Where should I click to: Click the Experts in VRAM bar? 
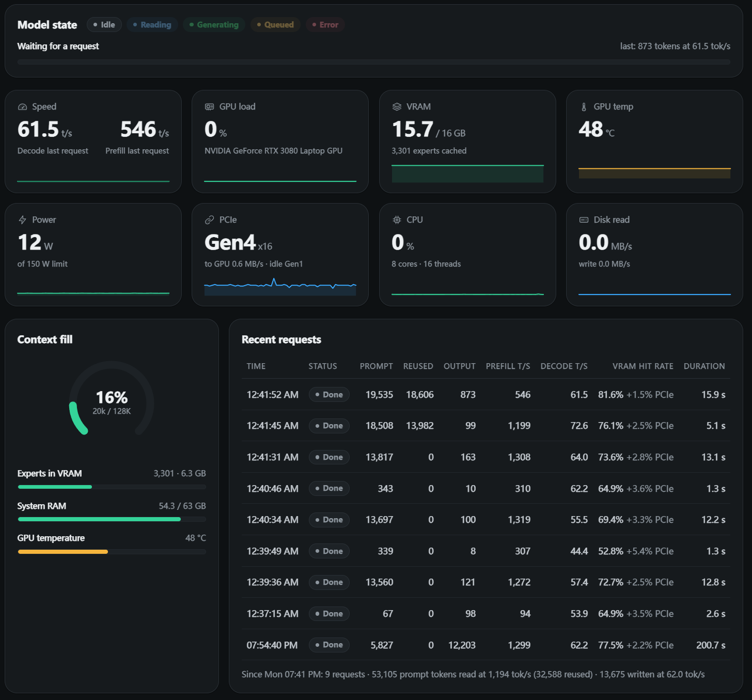[112, 487]
